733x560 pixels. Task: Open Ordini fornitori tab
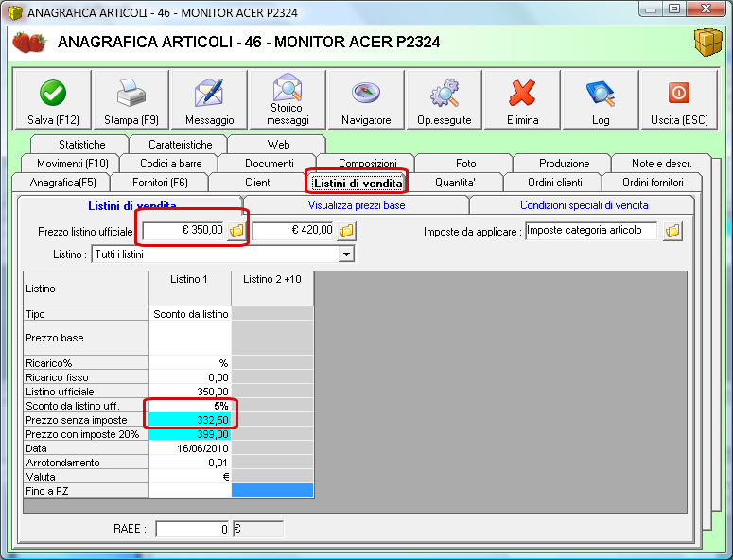[653, 183]
